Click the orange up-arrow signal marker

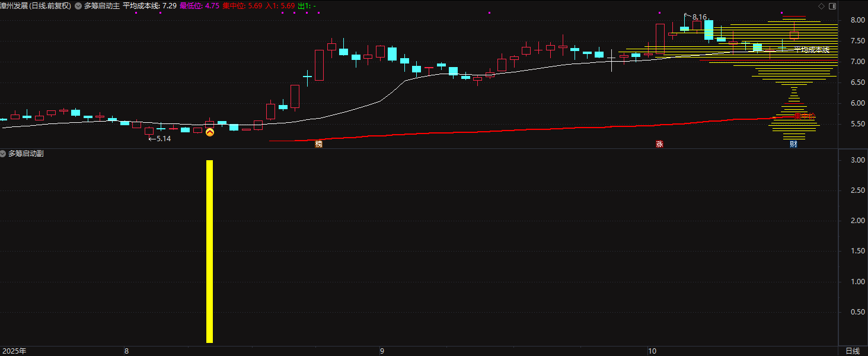pos(209,132)
